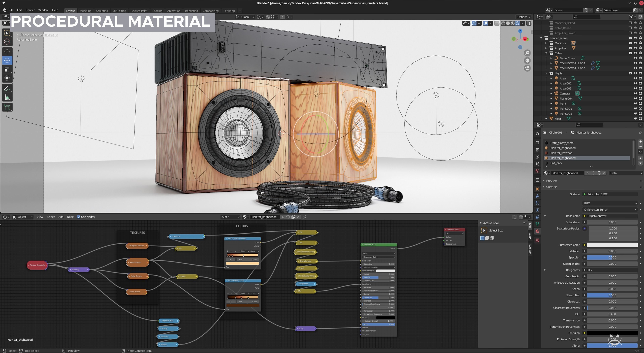Enable Monitors_Baked collection checkbox

(x=630, y=23)
